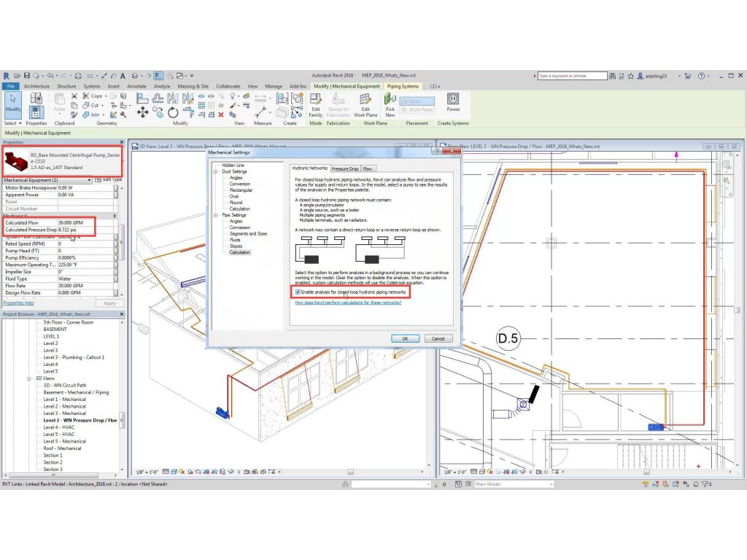The height and width of the screenshot is (560, 747).
Task: Click the keyword search input field
Action: (572, 76)
